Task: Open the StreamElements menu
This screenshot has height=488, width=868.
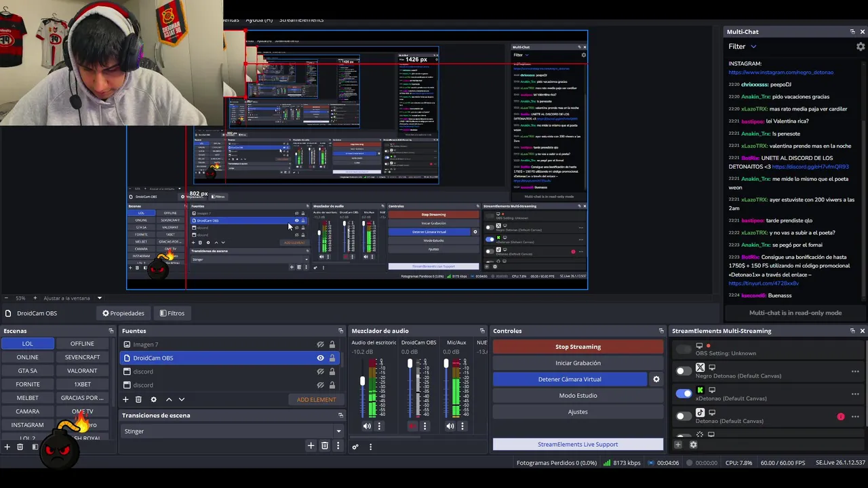Action: 301,20
